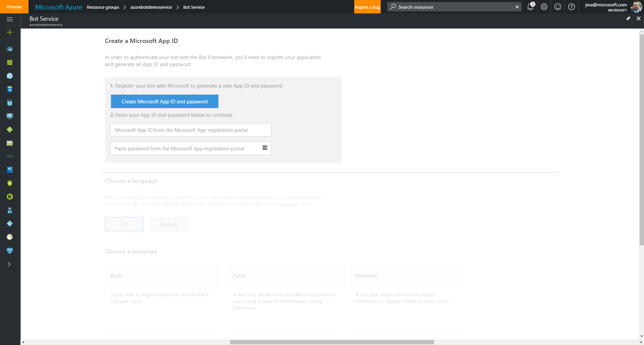The image size is (644, 345).
Task: Click password reveal icon in password field
Action: 265,148
